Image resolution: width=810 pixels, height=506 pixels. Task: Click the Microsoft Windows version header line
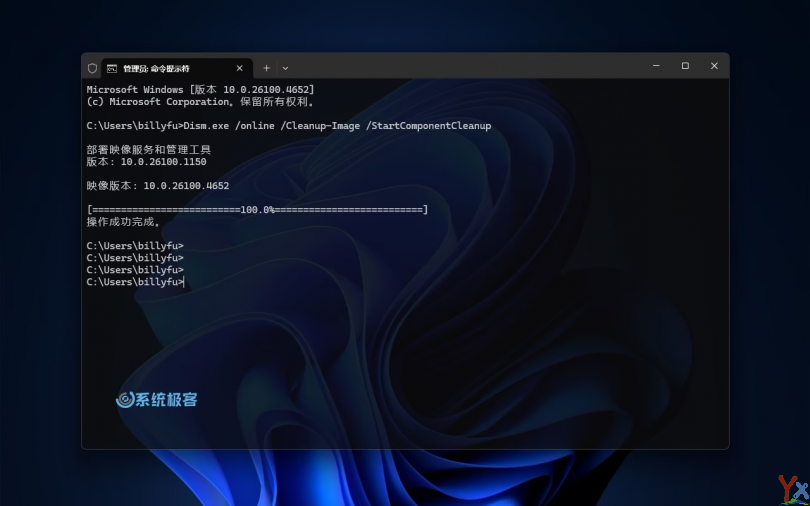pyautogui.click(x=200, y=90)
